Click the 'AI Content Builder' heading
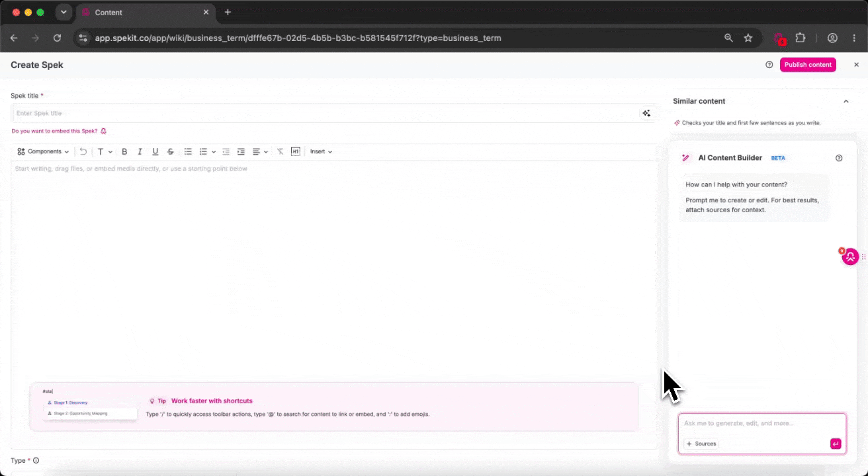Screen dimensions: 868x476 point(730,158)
